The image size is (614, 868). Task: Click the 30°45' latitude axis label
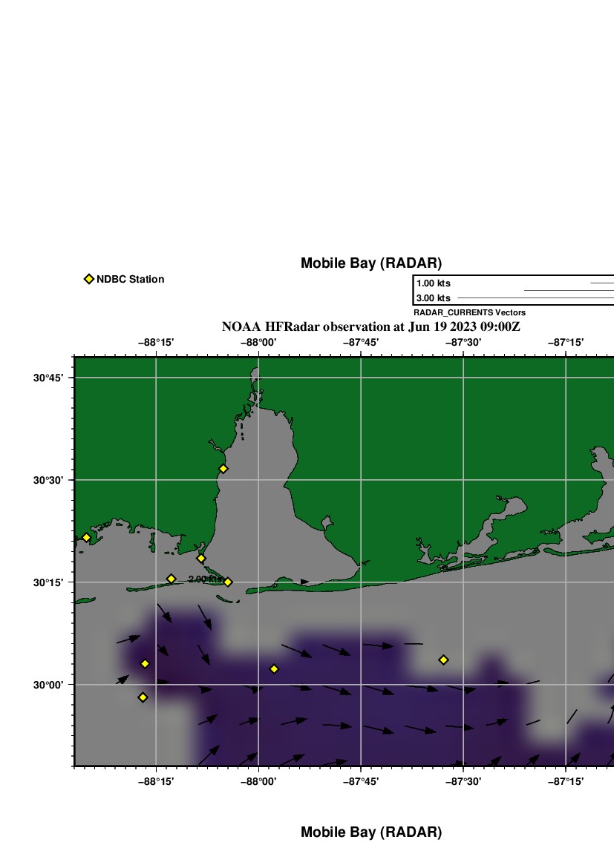point(48,378)
